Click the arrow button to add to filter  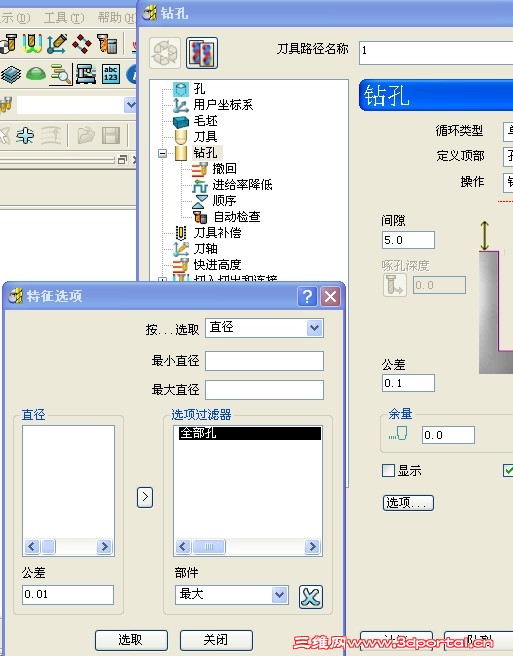(145, 497)
